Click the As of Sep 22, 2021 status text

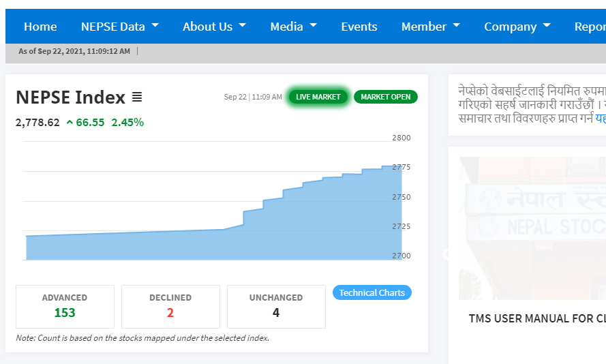pos(74,51)
